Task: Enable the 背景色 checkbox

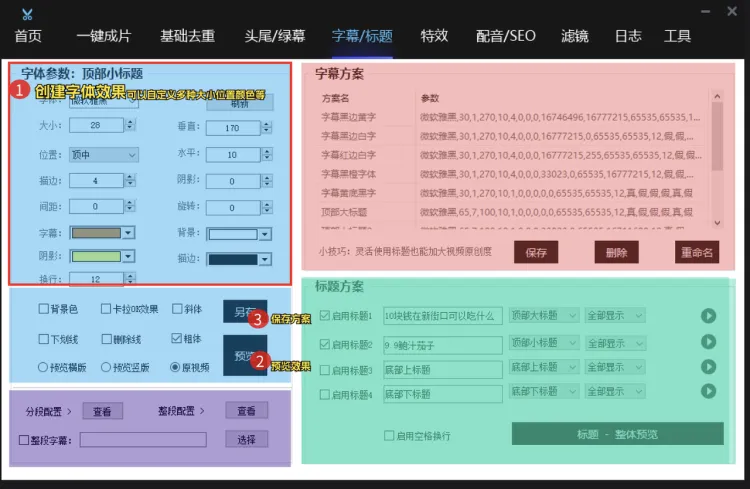Action: [44, 309]
